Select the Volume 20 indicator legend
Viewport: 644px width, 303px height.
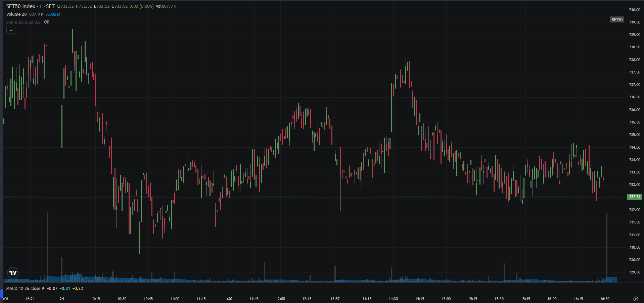16,14
